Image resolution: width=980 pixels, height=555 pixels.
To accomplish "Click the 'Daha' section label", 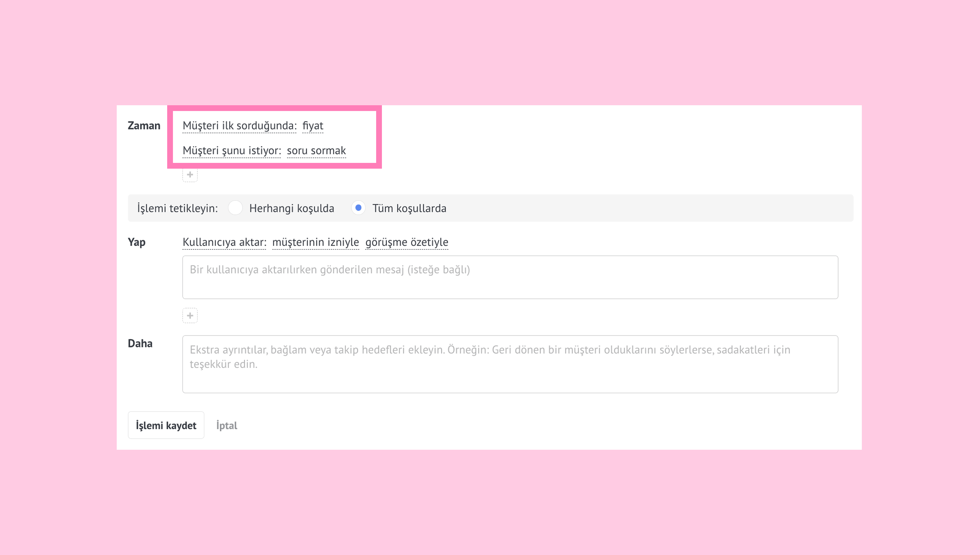I will [140, 343].
